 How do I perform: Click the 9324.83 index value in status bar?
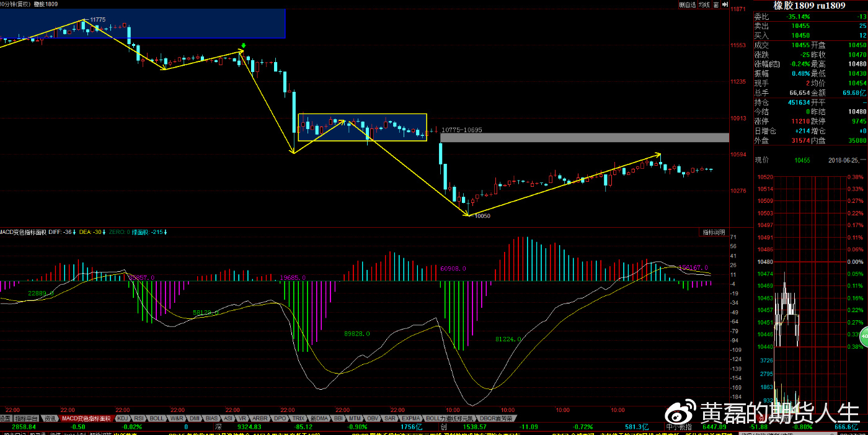coord(250,427)
